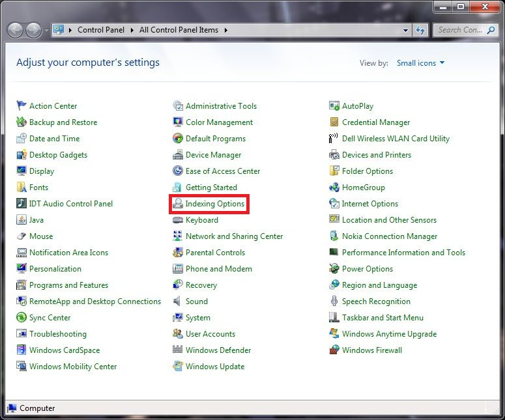Click the Power Options icon

(334, 268)
